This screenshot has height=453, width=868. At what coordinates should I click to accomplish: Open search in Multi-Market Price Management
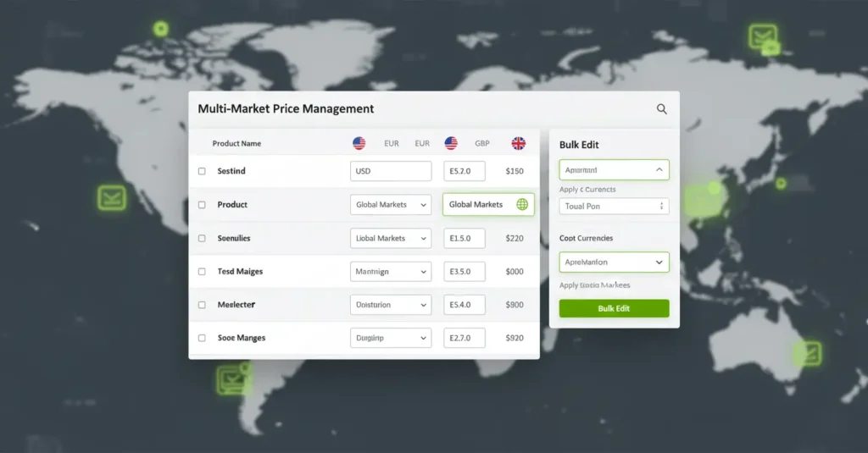661,109
